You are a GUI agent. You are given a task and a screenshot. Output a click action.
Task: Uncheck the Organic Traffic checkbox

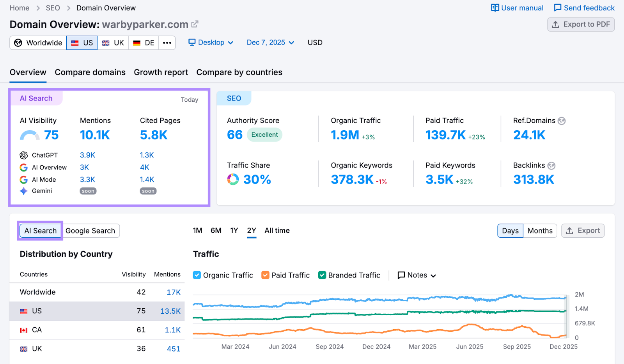pyautogui.click(x=197, y=275)
